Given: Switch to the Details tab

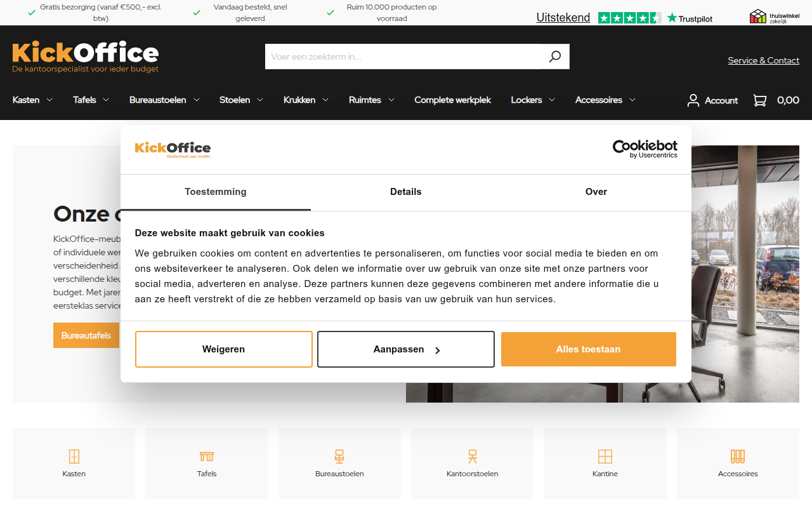Looking at the screenshot, I should click(x=406, y=192).
